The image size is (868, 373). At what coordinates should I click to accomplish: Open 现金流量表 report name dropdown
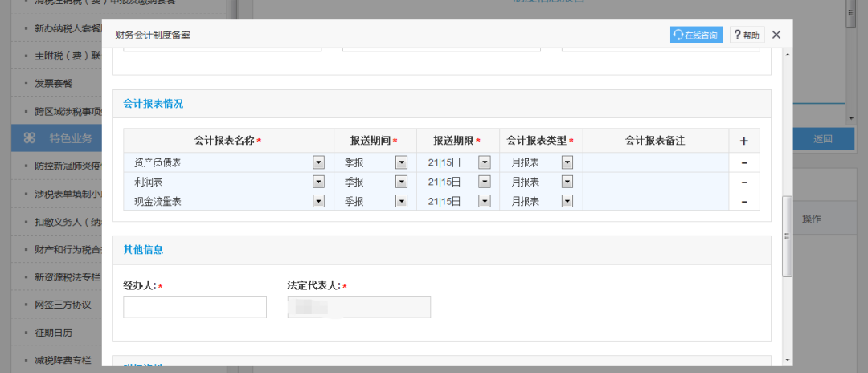pos(319,202)
